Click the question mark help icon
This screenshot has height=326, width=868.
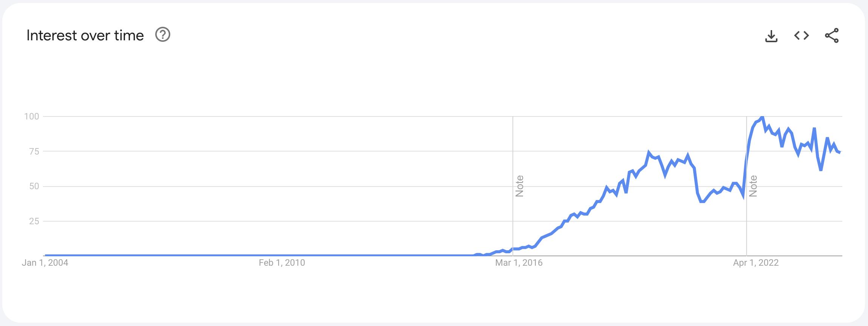click(x=163, y=35)
